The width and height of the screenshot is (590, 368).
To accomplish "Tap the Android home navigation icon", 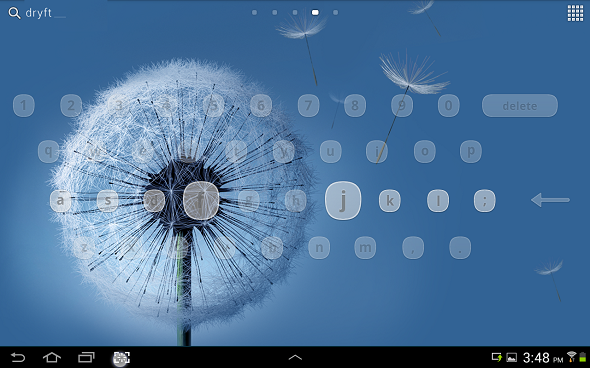I will point(52,357).
